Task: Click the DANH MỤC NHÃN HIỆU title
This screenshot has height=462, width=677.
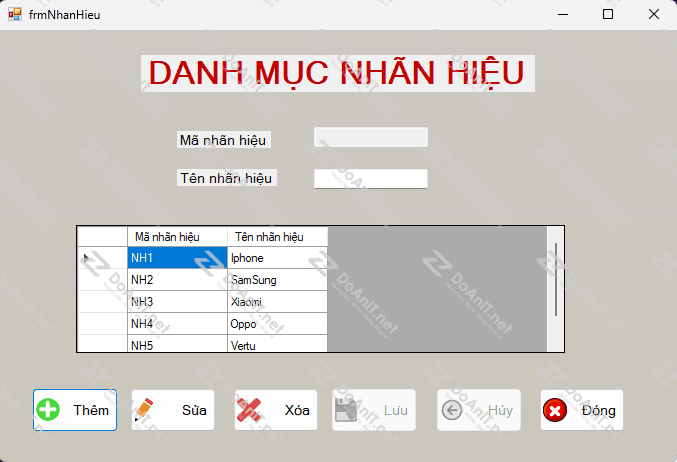Action: (x=338, y=73)
